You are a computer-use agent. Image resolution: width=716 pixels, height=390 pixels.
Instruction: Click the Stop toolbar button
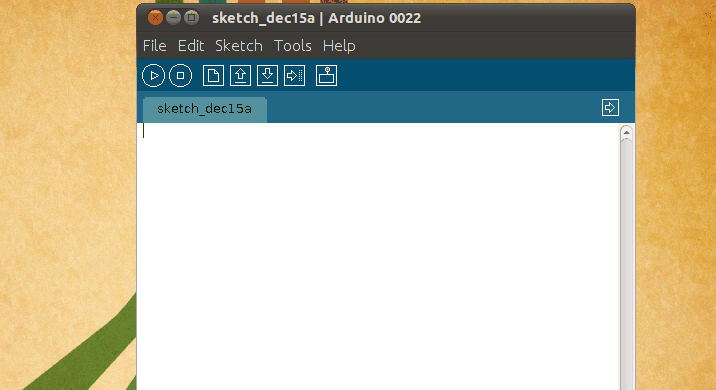(180, 76)
